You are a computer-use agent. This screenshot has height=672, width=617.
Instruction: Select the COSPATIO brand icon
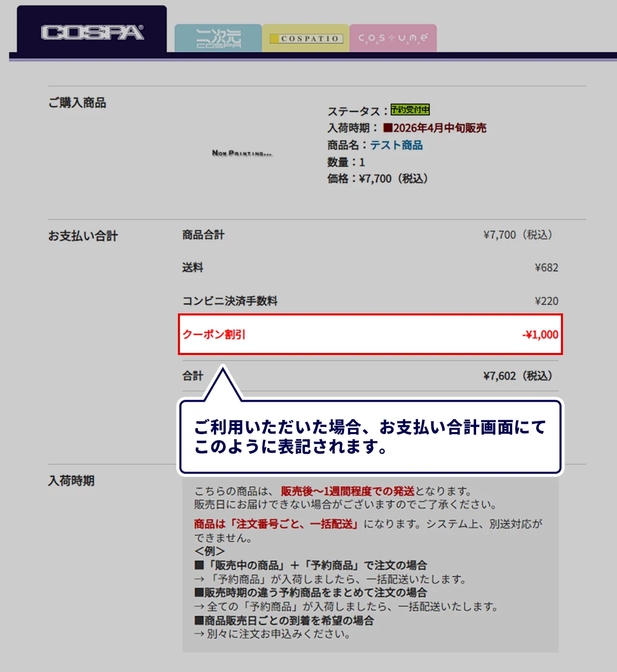point(306,39)
